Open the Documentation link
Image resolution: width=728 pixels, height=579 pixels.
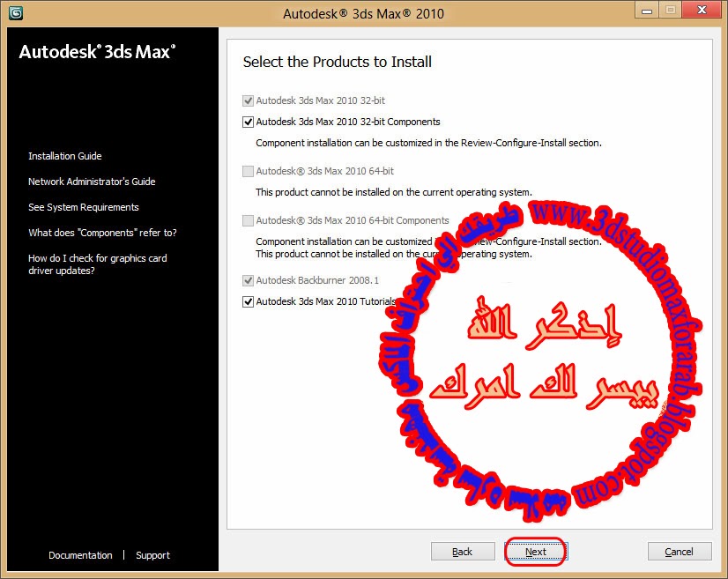(80, 555)
